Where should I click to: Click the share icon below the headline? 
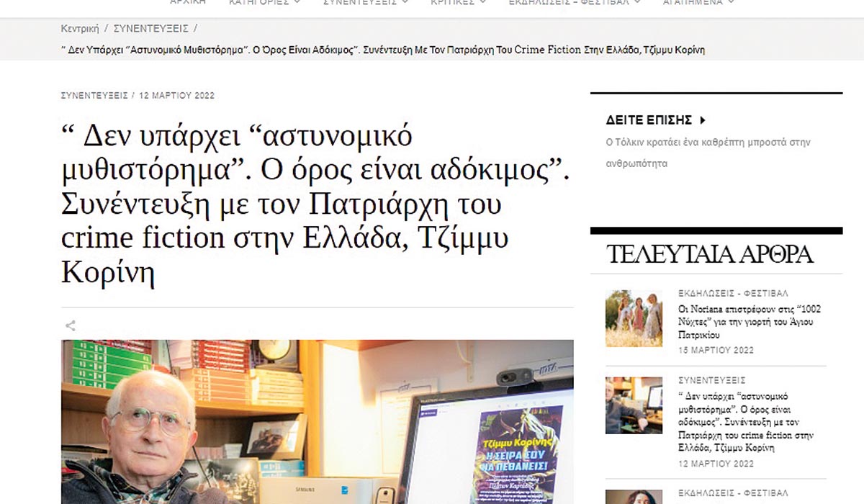(x=71, y=326)
